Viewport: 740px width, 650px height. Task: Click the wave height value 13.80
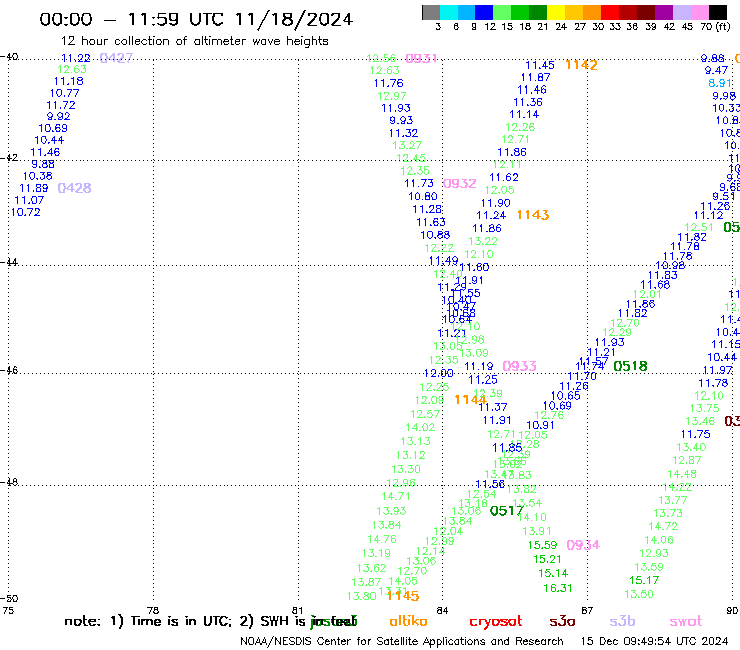(x=362, y=596)
